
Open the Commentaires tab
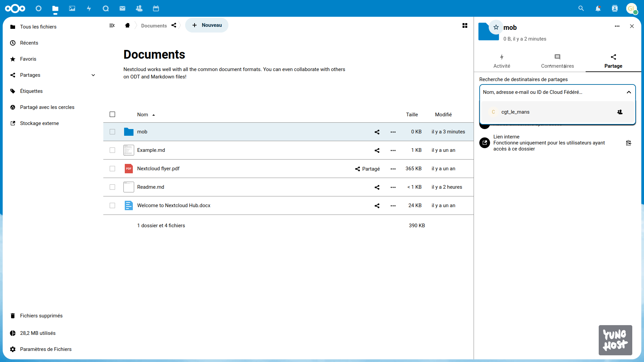(557, 61)
